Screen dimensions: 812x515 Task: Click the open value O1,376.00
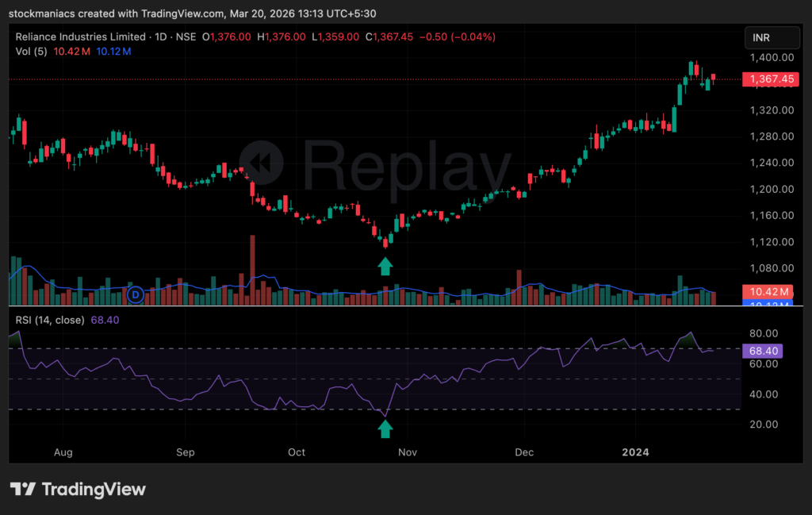click(226, 37)
